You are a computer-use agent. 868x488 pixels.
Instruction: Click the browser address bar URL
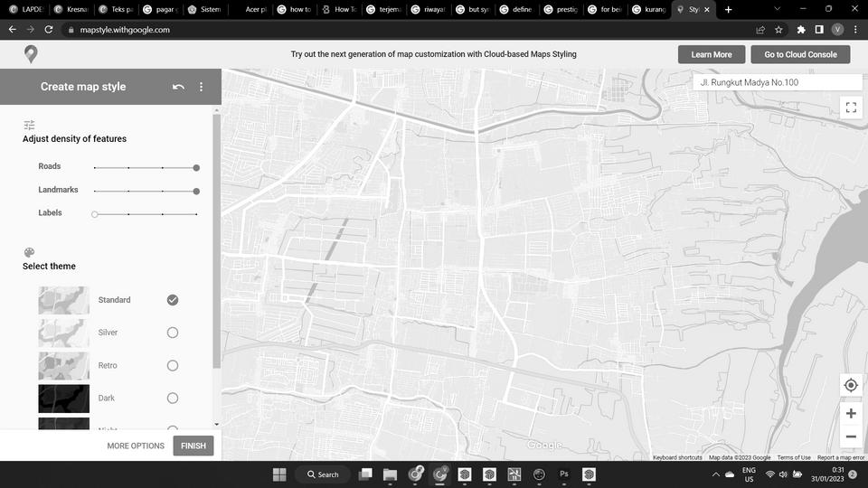click(125, 30)
